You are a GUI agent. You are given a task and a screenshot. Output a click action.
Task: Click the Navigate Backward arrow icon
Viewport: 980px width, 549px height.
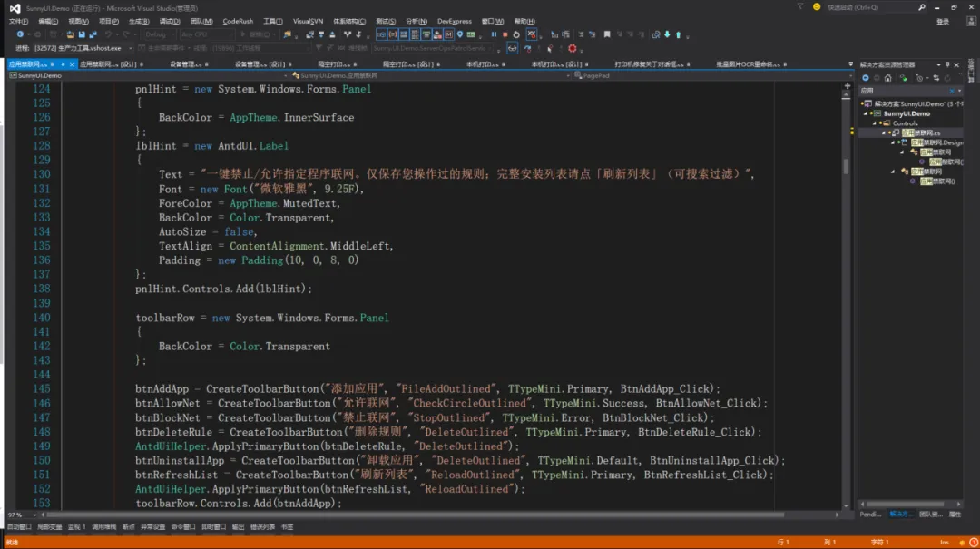click(x=20, y=35)
